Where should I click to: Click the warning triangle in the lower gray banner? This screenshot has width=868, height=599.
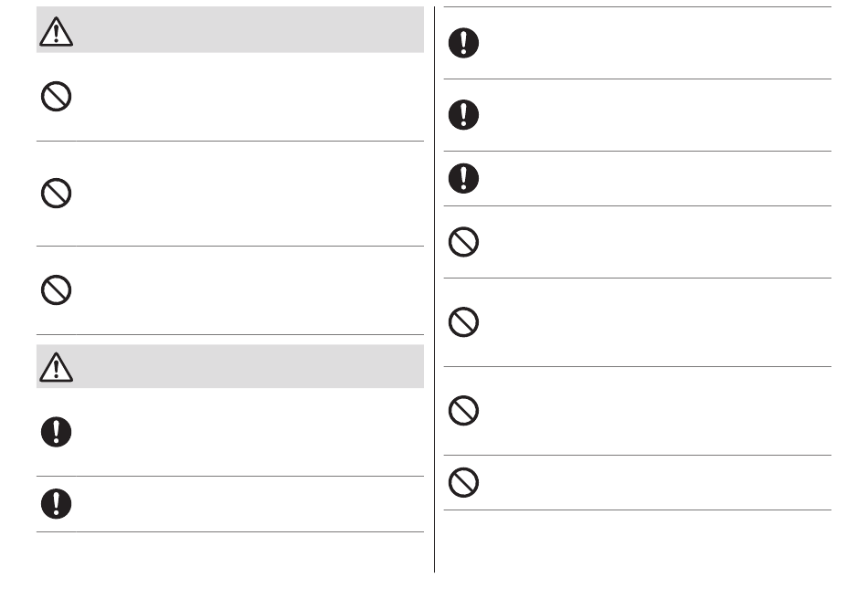(56, 367)
